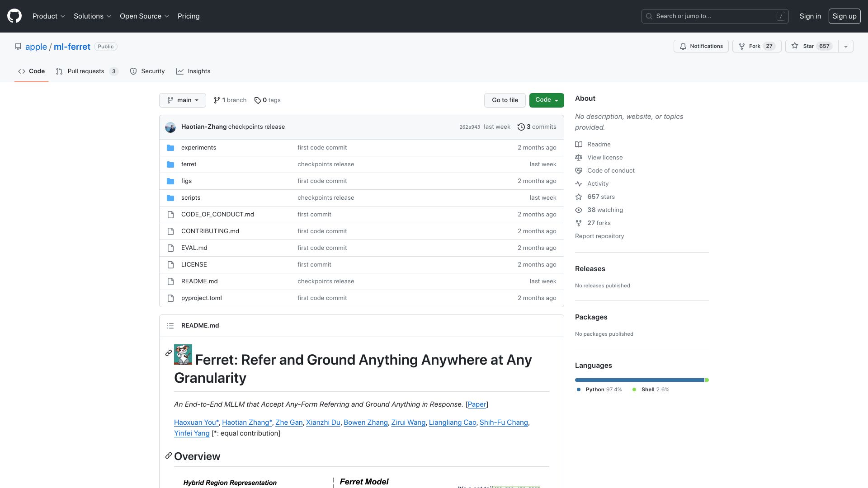
Task: Open the Security tab
Action: 147,71
